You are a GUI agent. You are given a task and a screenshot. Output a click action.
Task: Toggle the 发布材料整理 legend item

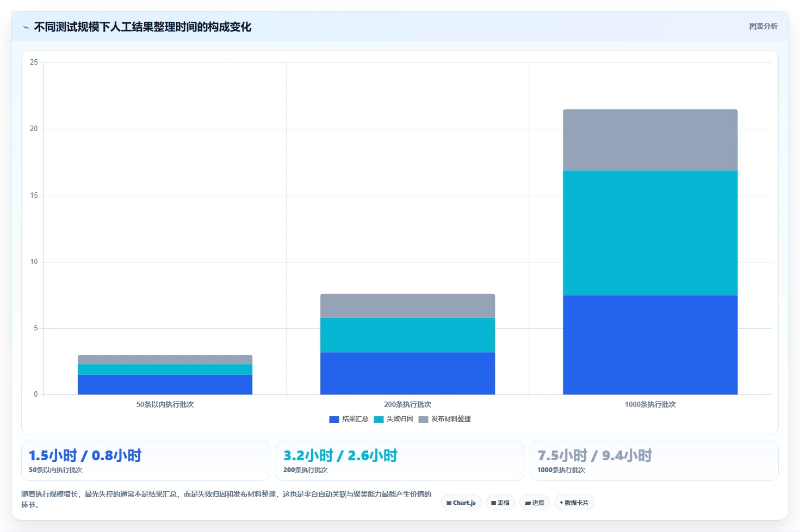pyautogui.click(x=444, y=419)
